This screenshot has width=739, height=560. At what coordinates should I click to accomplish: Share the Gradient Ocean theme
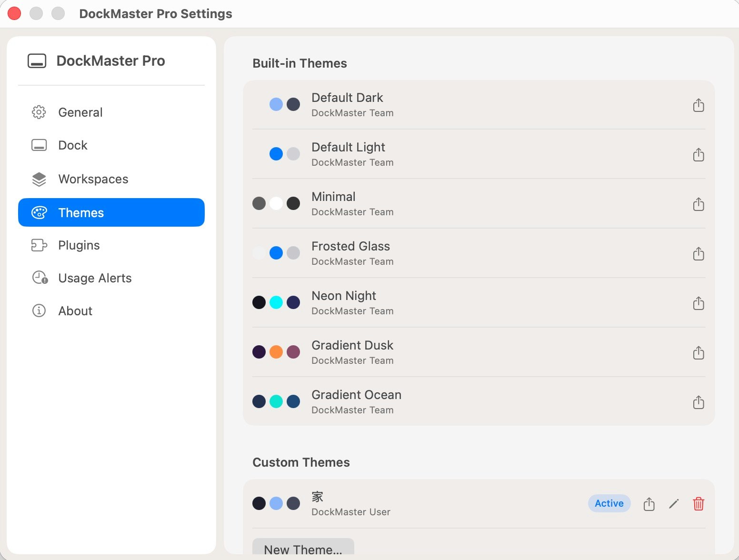(699, 402)
